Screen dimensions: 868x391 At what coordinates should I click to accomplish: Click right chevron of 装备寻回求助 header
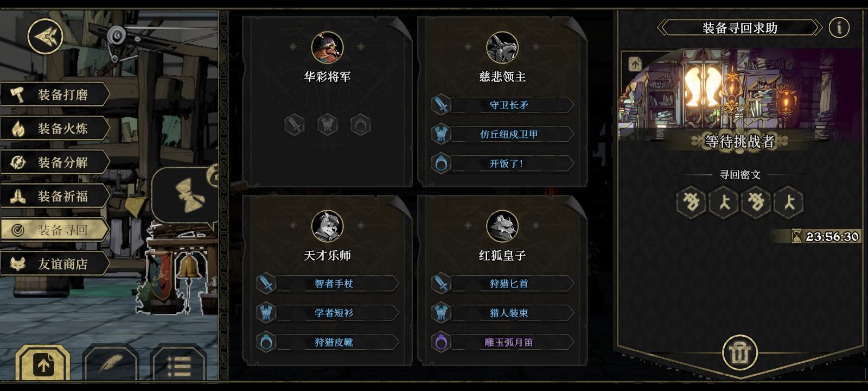[817, 28]
